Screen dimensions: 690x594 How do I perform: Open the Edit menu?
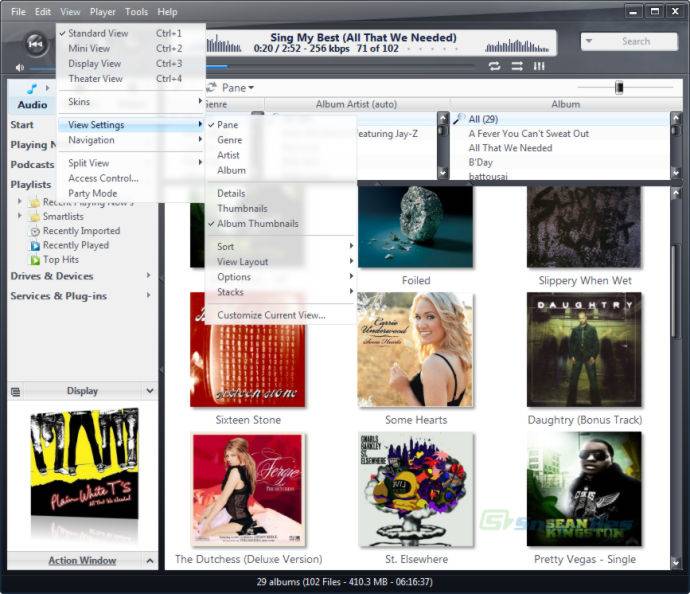[x=43, y=12]
